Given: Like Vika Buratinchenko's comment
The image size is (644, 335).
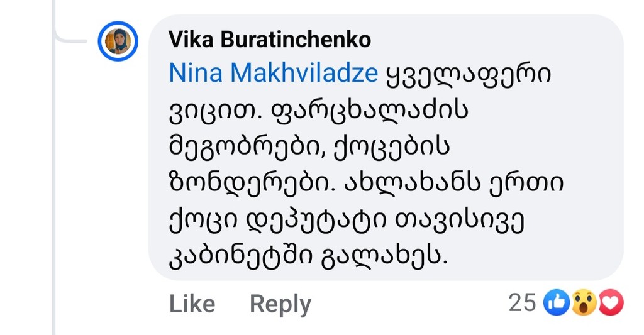Looking at the screenshot, I should click(192, 304).
